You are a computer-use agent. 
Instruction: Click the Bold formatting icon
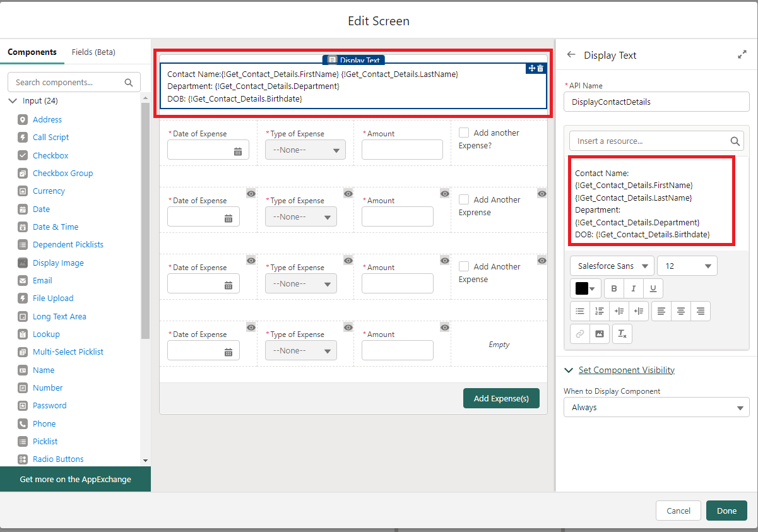[x=614, y=288]
